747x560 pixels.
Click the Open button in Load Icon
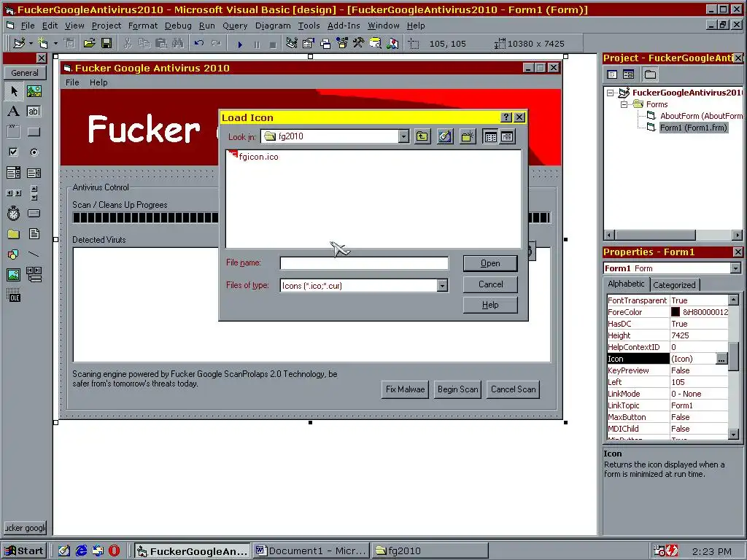click(490, 263)
